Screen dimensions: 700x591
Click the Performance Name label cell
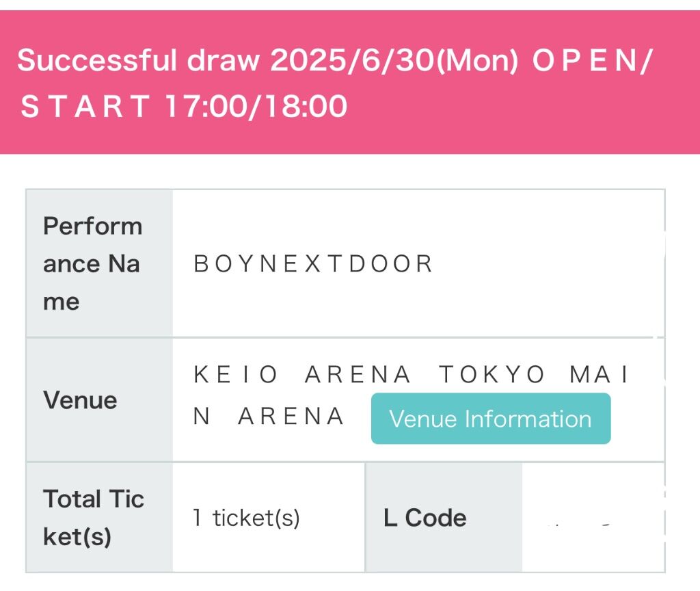(100, 263)
